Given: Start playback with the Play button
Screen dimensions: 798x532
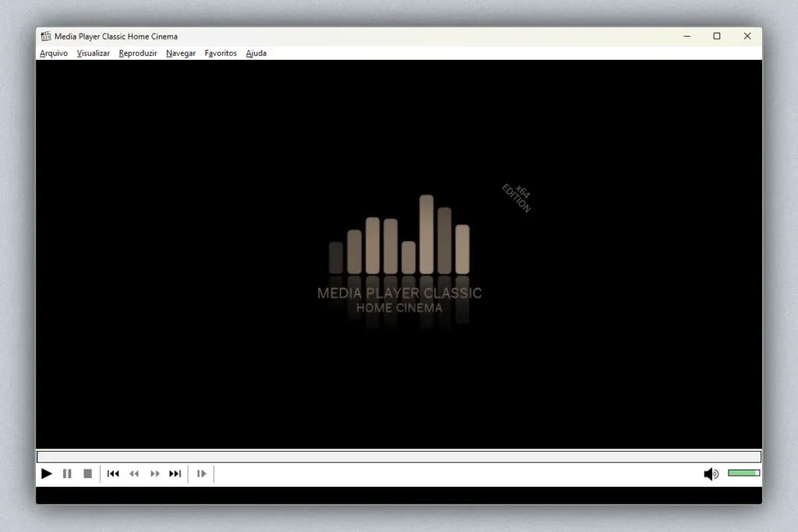Looking at the screenshot, I should [x=46, y=474].
